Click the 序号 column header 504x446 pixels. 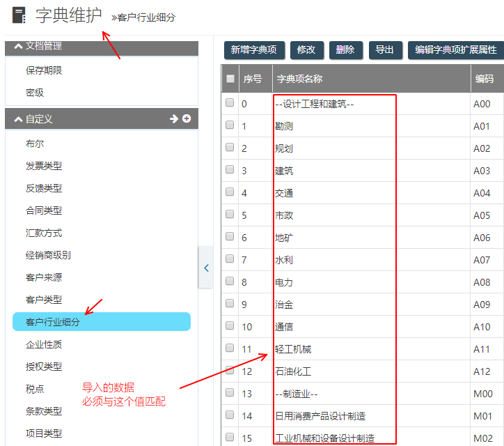(252, 79)
